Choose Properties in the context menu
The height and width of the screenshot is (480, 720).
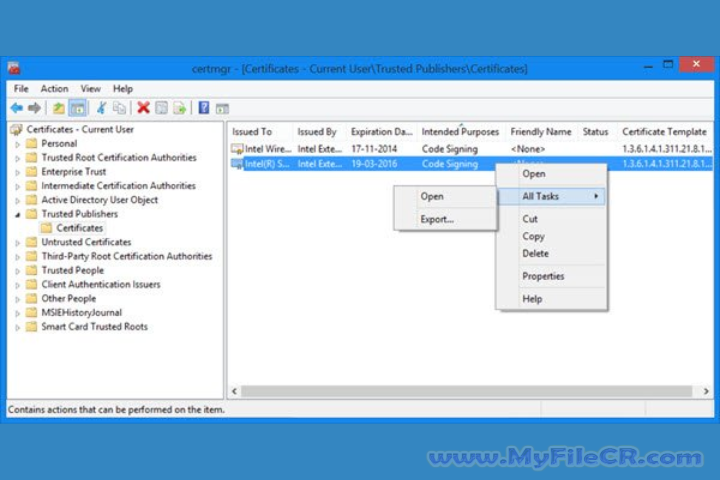552,276
